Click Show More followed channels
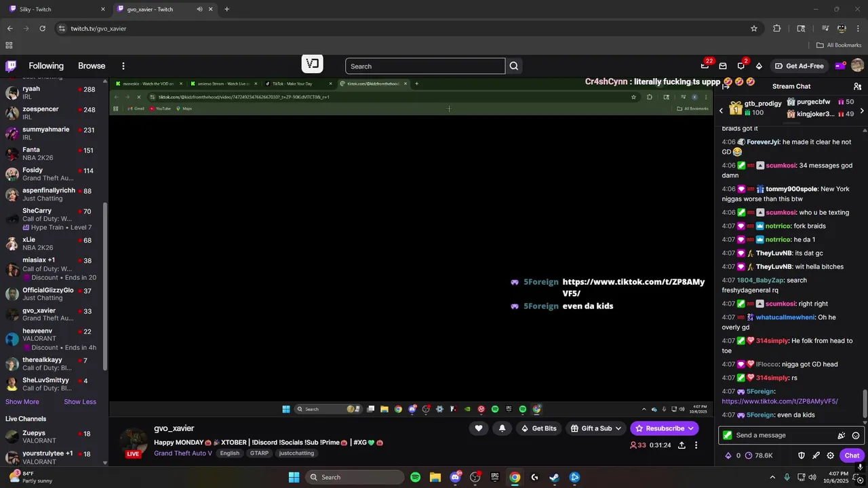868x488 pixels. click(x=22, y=402)
